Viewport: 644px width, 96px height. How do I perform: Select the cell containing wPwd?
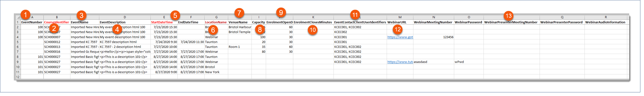tap(468, 62)
